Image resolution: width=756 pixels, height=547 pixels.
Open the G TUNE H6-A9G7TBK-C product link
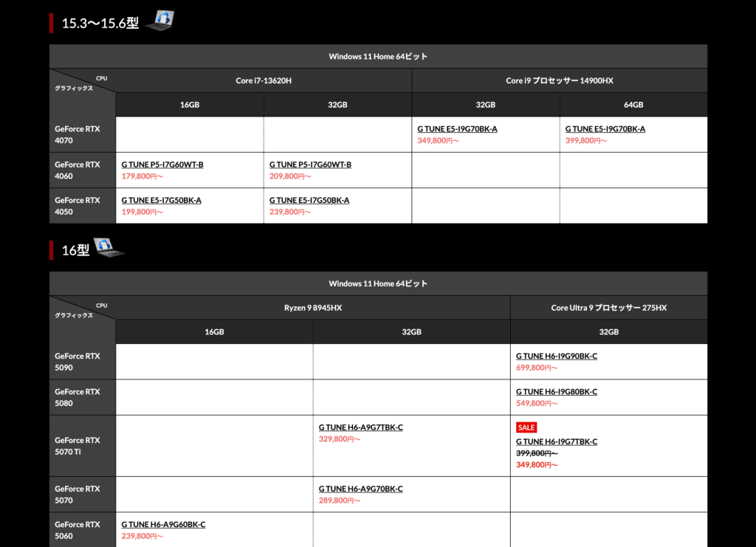pyautogui.click(x=360, y=427)
